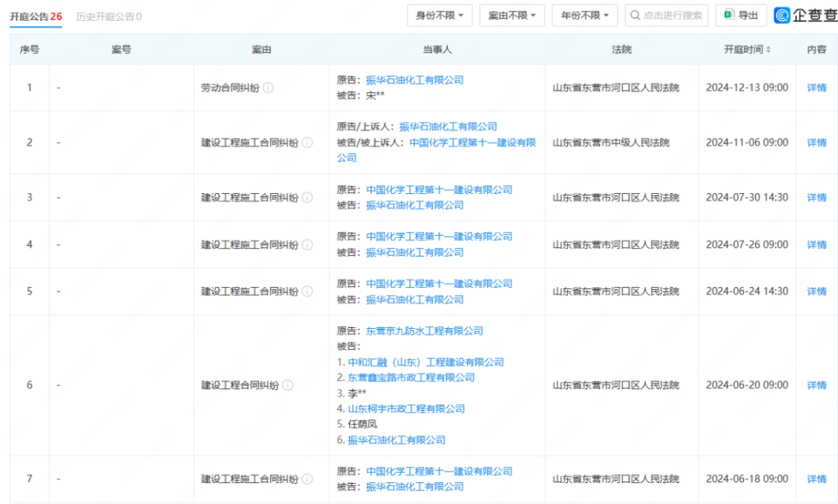This screenshot has height=504, width=838.
Task: Click info icon beside 建设工程合同纠纷 in row 6
Action: 288,385
